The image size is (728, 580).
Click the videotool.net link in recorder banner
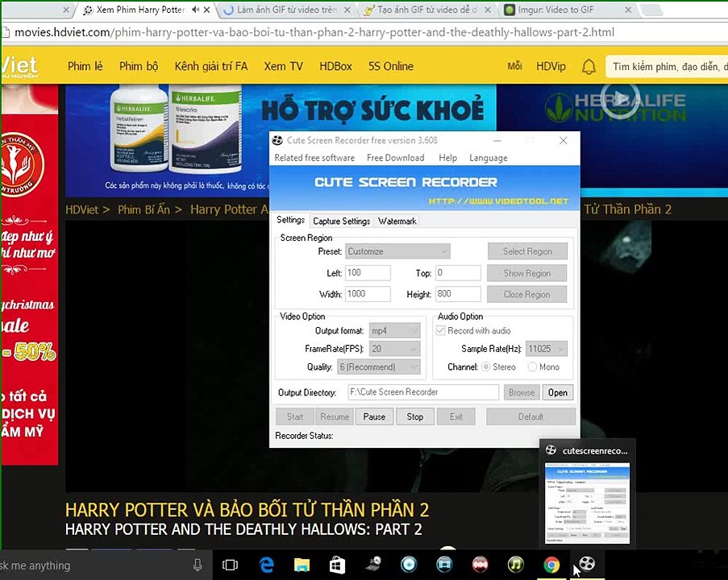coord(498,201)
